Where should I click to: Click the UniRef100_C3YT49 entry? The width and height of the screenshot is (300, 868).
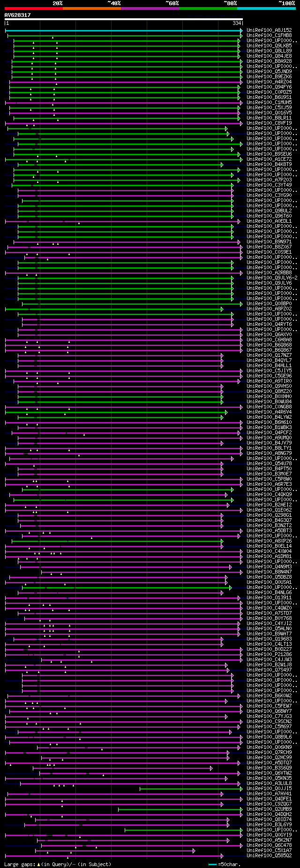pyautogui.click(x=269, y=185)
